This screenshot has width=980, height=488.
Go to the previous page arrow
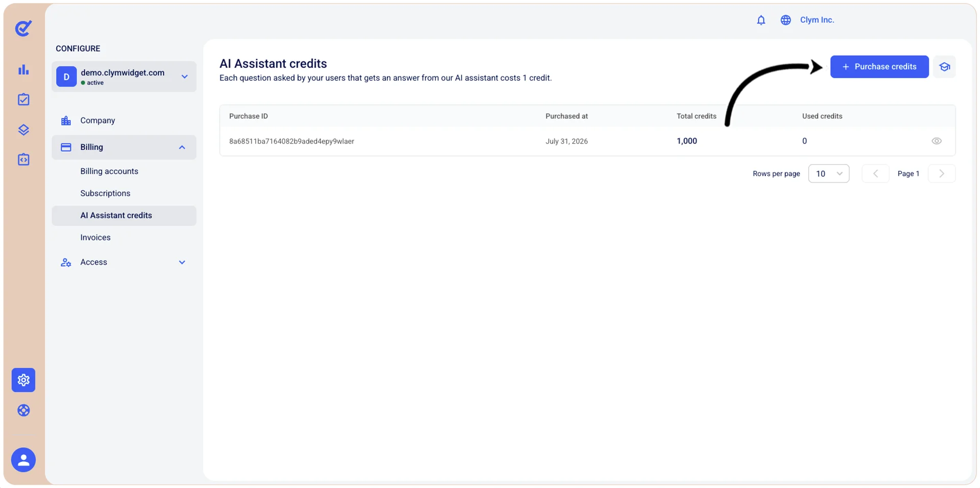pos(875,174)
